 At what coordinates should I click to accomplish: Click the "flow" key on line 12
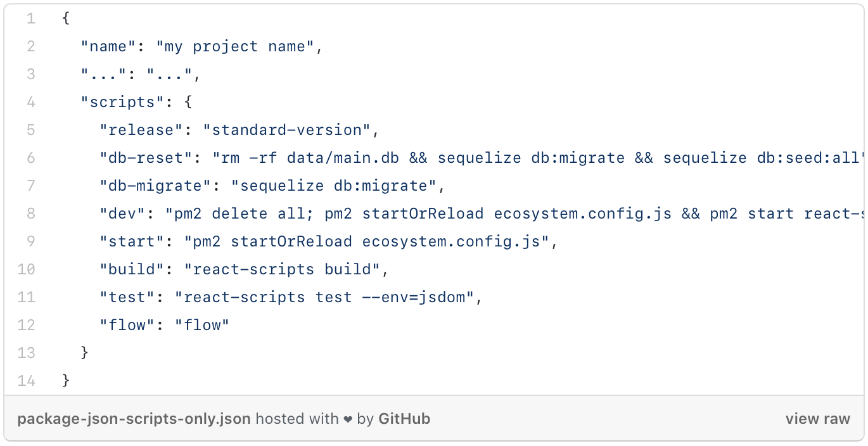point(127,325)
